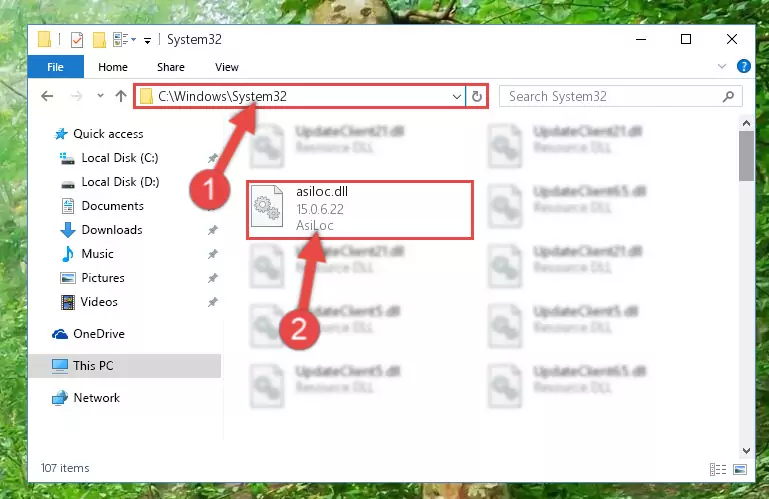Click the Pictures icon in sidebar

point(68,278)
